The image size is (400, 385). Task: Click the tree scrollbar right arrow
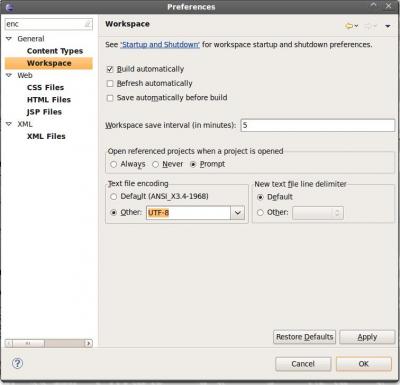(89, 343)
